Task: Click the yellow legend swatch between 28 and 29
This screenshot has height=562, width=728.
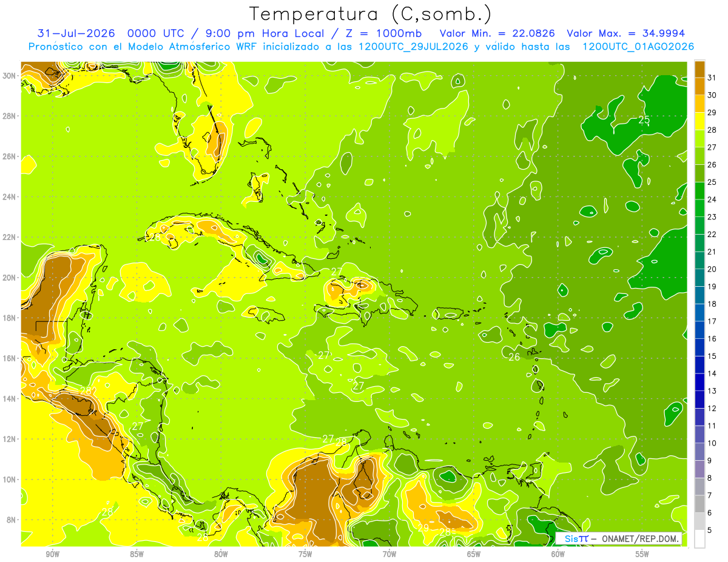Action: pyautogui.click(x=699, y=121)
